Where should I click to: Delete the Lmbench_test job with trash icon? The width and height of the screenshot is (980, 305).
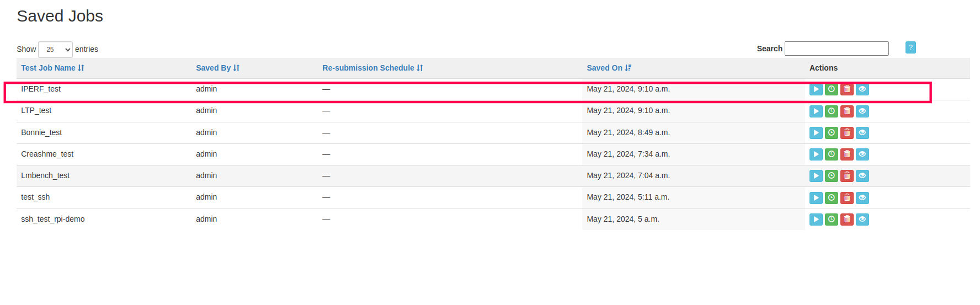coord(846,176)
